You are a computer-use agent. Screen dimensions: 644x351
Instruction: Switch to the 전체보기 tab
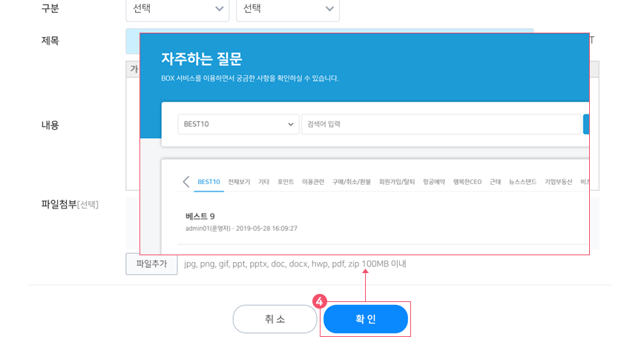click(x=239, y=182)
